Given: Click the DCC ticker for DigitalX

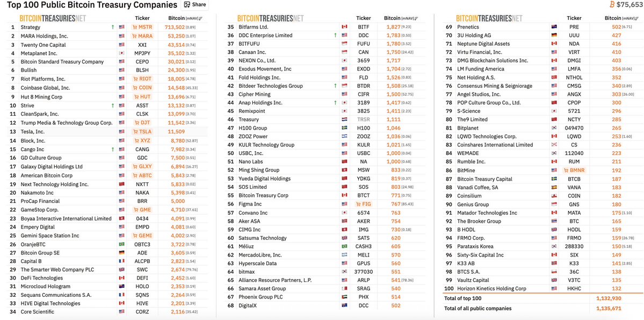Looking at the screenshot, I should (364, 305).
